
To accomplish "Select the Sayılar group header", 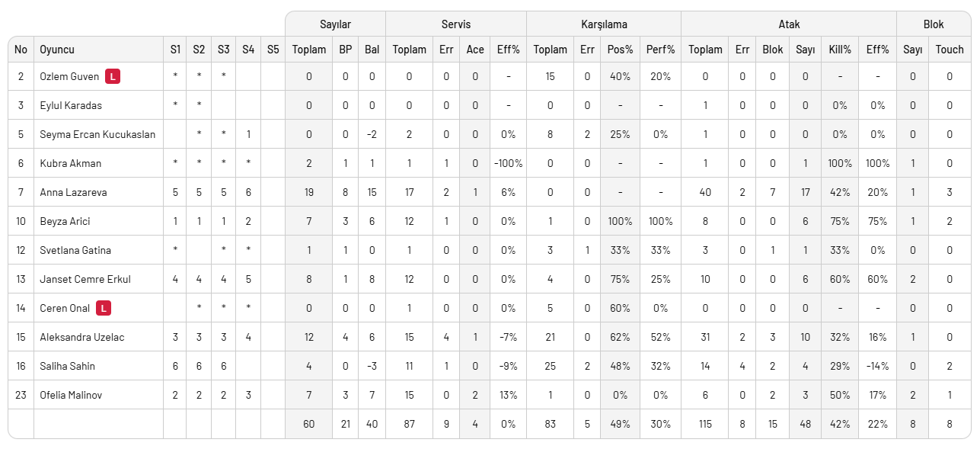I will pos(335,24).
